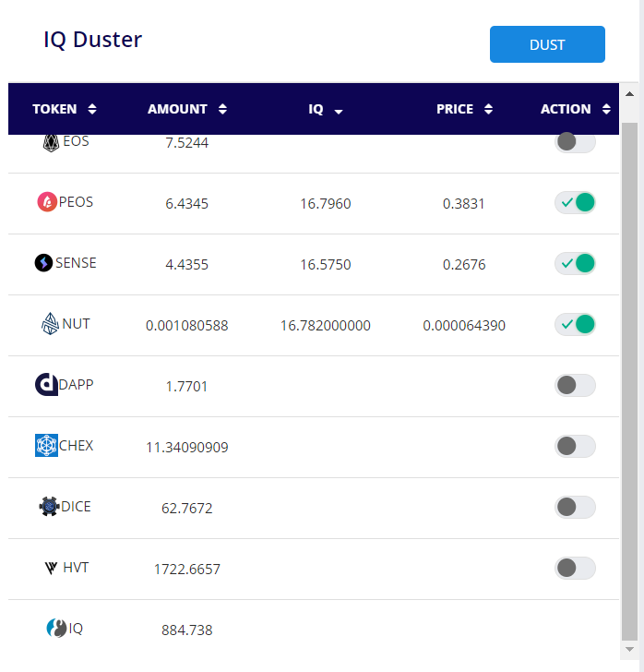Turn off the SENSE toggle switch
Viewport: 644px width, 672px height.
pyautogui.click(x=575, y=263)
